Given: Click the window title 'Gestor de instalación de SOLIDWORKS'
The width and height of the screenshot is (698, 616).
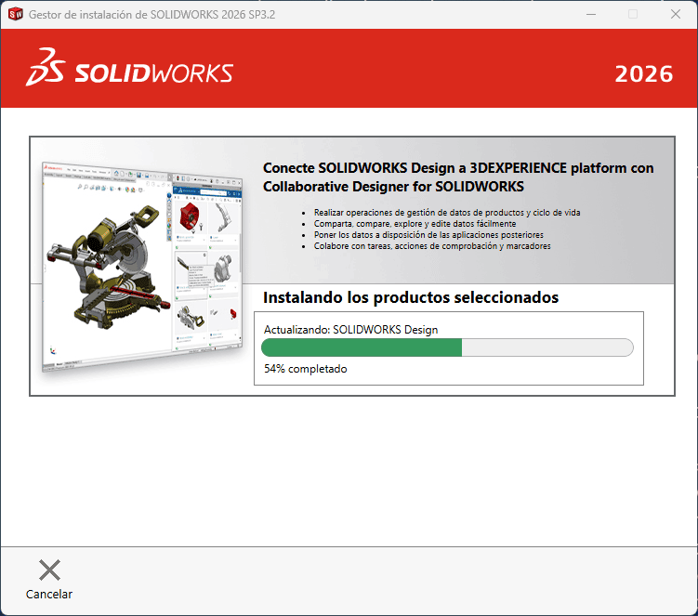Looking at the screenshot, I should pos(151,15).
